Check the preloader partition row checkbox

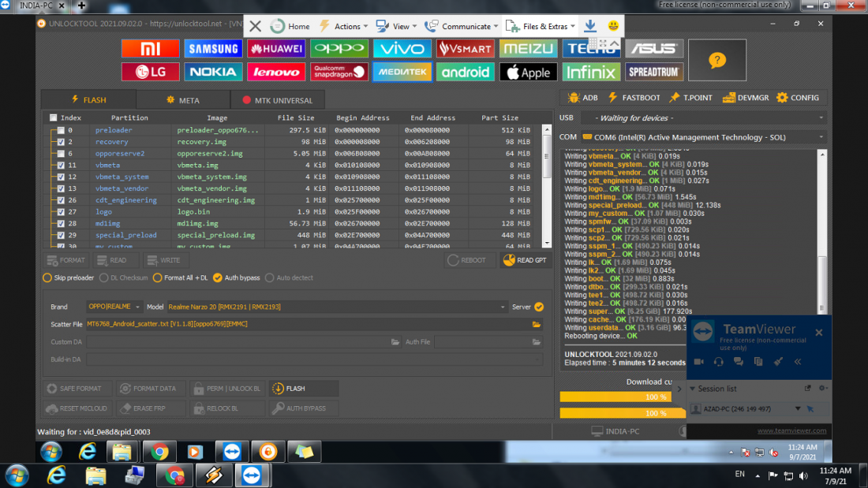coord(61,131)
